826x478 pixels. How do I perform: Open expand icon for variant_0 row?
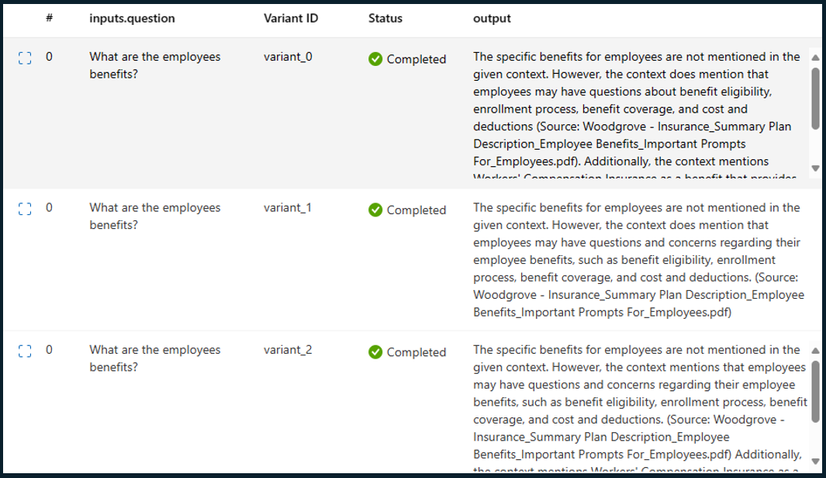click(x=25, y=58)
